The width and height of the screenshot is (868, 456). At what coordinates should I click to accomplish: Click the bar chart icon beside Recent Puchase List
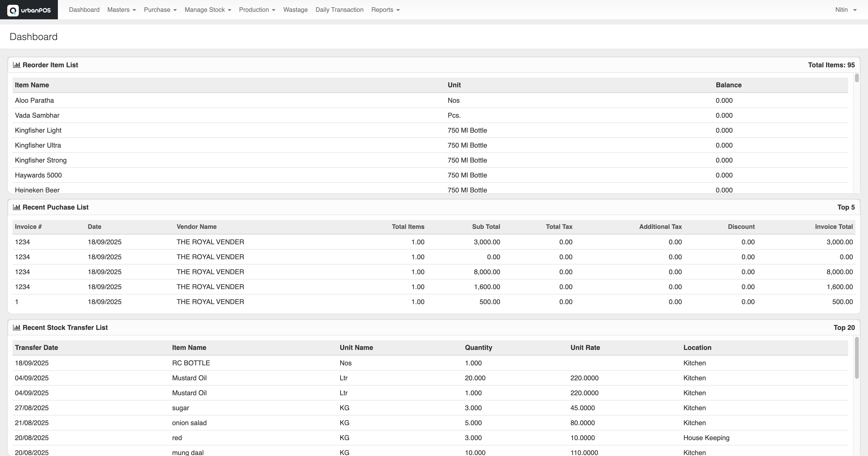click(x=16, y=207)
